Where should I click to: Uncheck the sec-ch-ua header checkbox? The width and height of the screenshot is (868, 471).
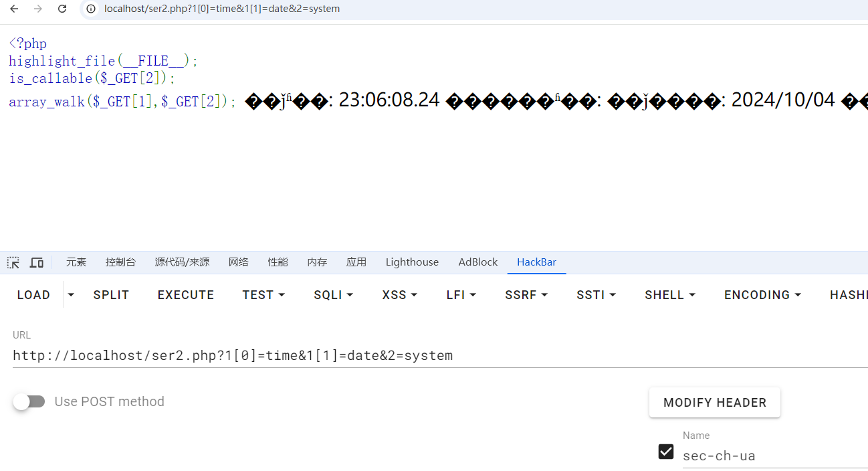666,452
